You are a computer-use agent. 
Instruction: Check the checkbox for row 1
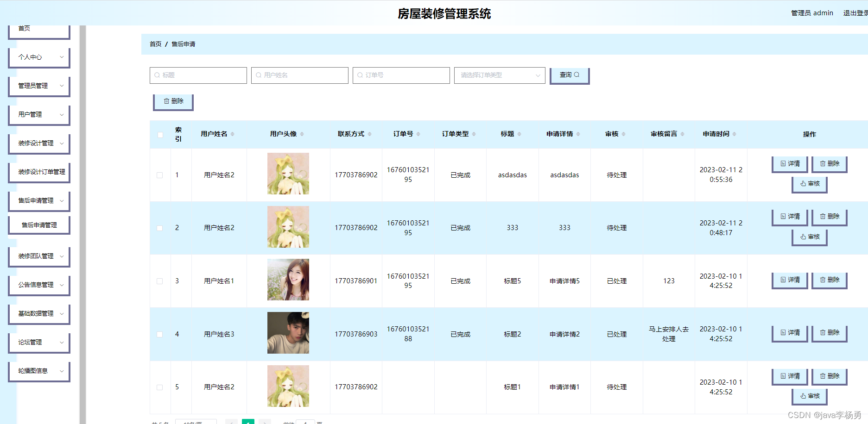coord(160,175)
